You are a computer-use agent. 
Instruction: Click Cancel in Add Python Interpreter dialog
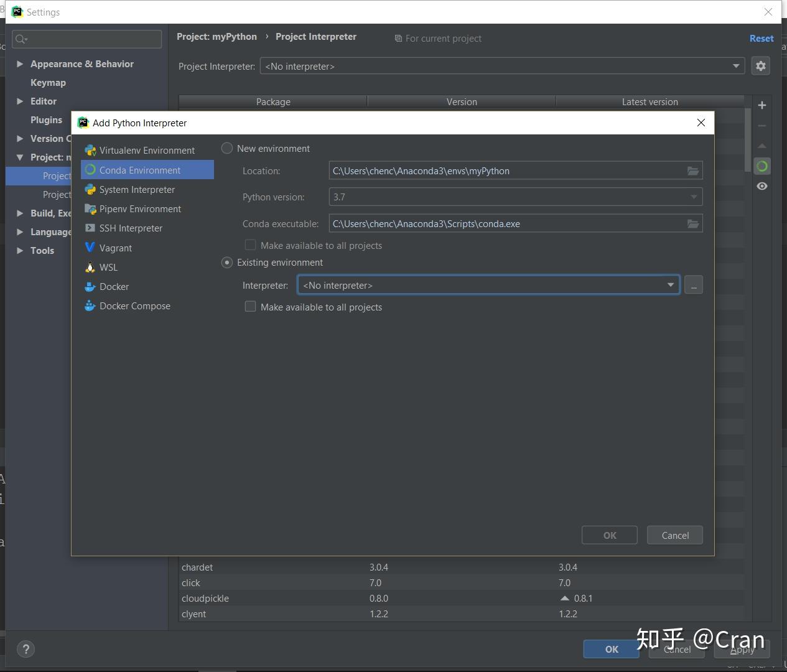click(x=675, y=535)
